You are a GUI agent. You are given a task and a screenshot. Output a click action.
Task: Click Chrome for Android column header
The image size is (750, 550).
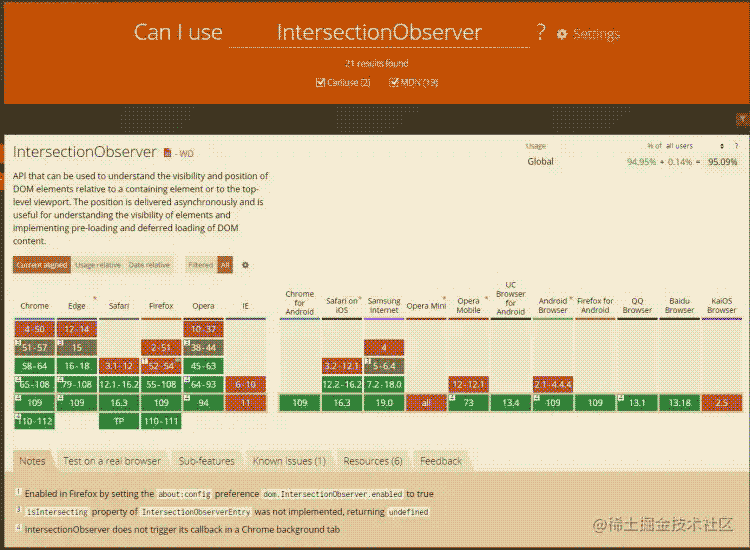[299, 303]
